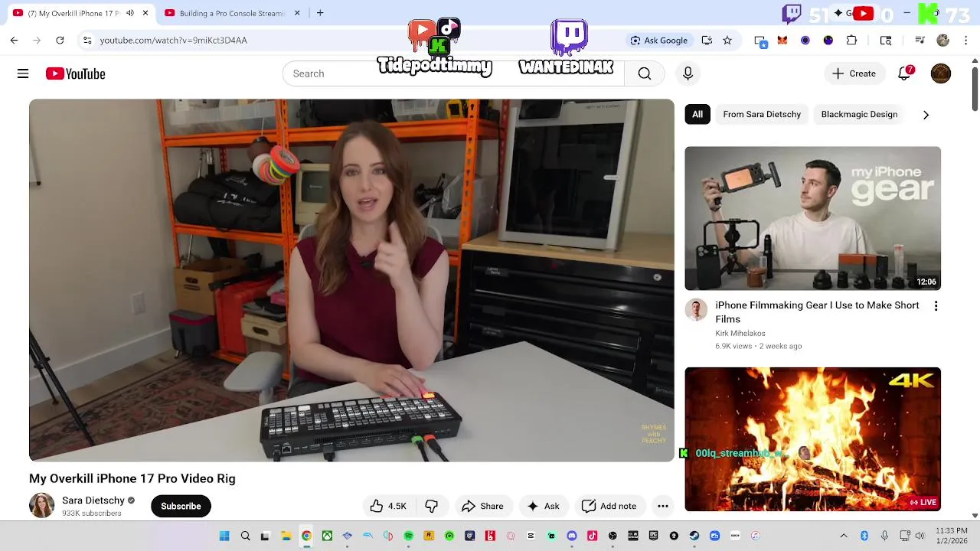
Task: Open more actions menu under the video
Action: coord(663,506)
